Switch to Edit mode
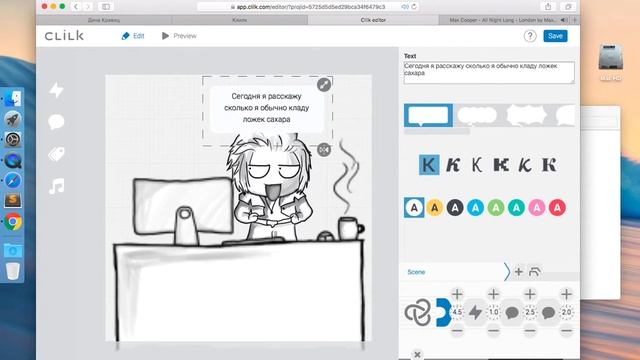The width and height of the screenshot is (640, 360). 133,36
